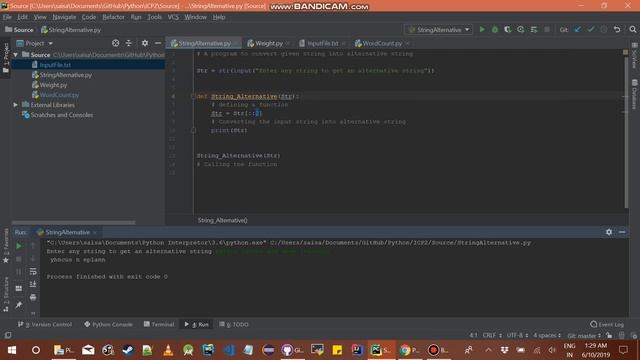
Task: Open the Refactor menu
Action: coord(113,17)
